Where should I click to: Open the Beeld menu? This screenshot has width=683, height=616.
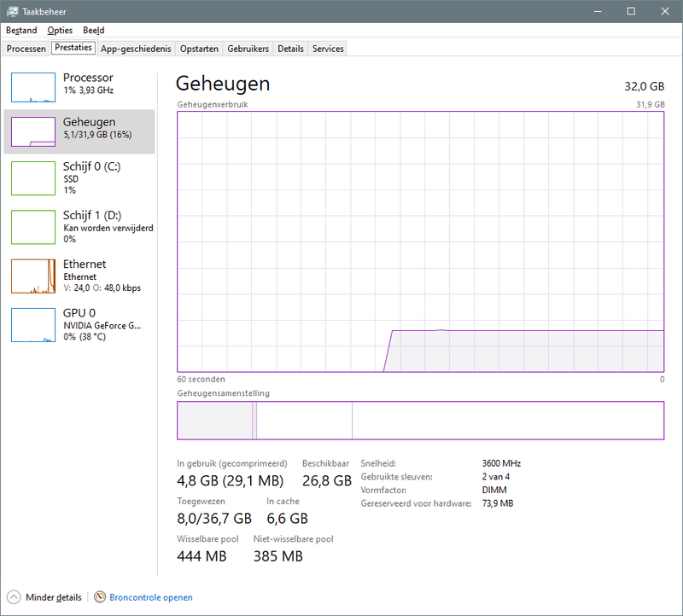[x=94, y=30]
